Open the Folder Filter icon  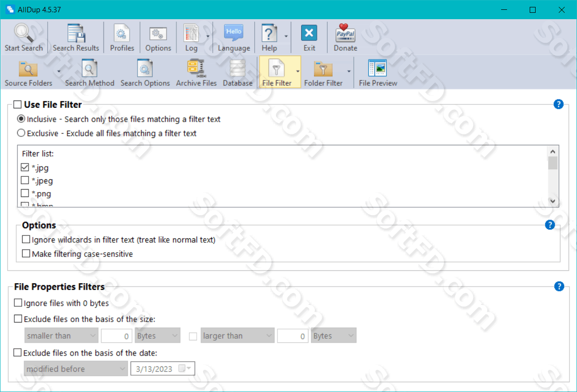pos(323,69)
